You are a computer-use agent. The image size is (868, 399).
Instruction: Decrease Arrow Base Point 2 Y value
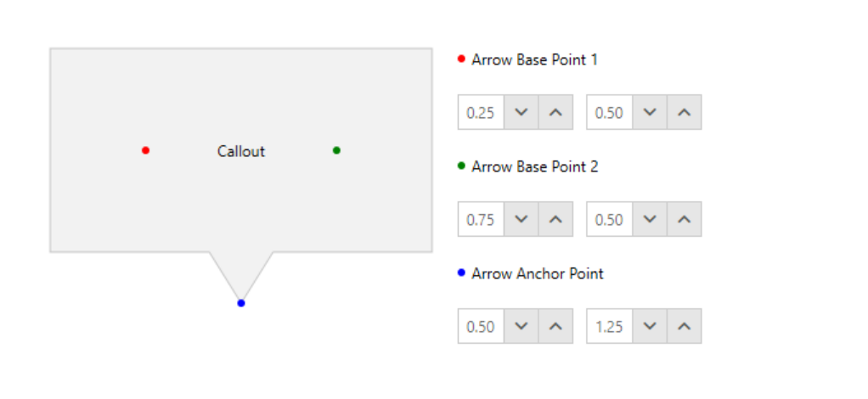point(650,219)
